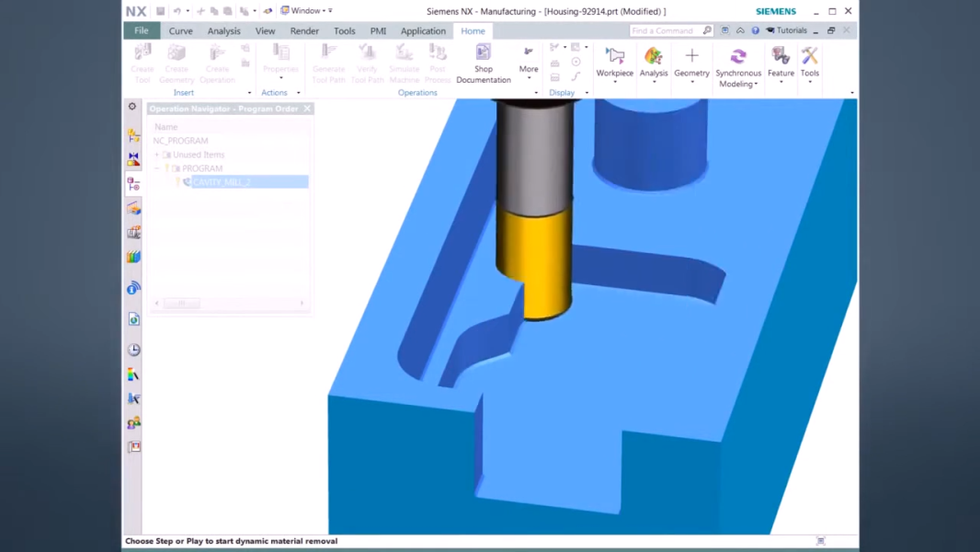Click the status bar icon at bottom right
Screen dimensions: 980x552
pos(821,541)
